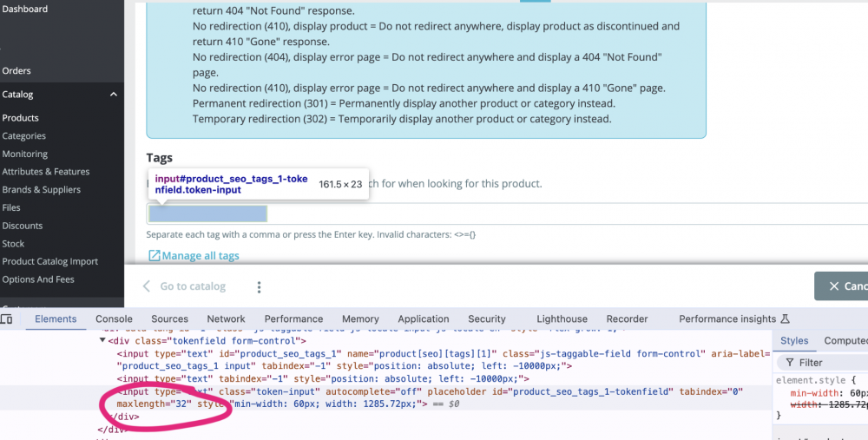Click the Temporary redirection (302) help line
Viewport: 868px width, 440px height.
pos(402,119)
